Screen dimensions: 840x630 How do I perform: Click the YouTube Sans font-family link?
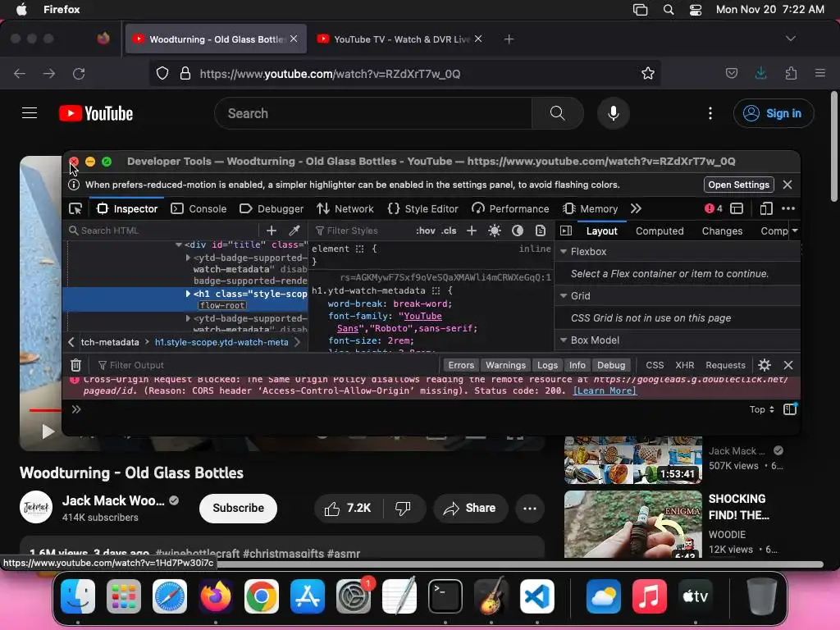click(x=390, y=322)
